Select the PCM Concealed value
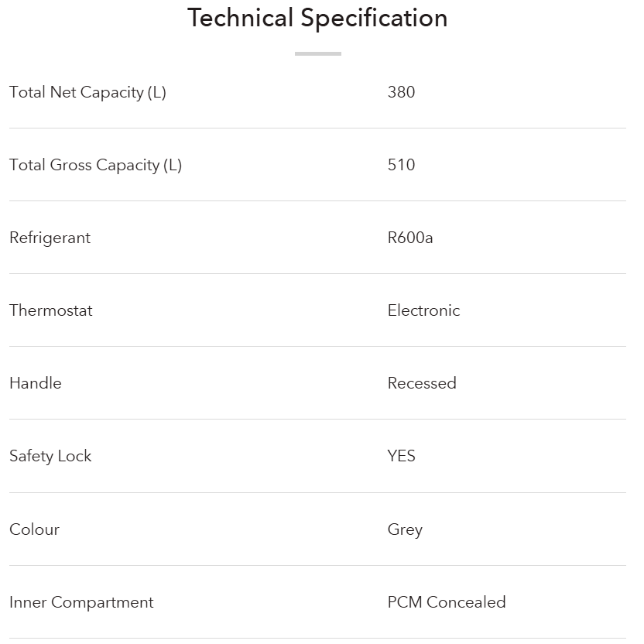The width and height of the screenshot is (644, 644). [x=447, y=602]
